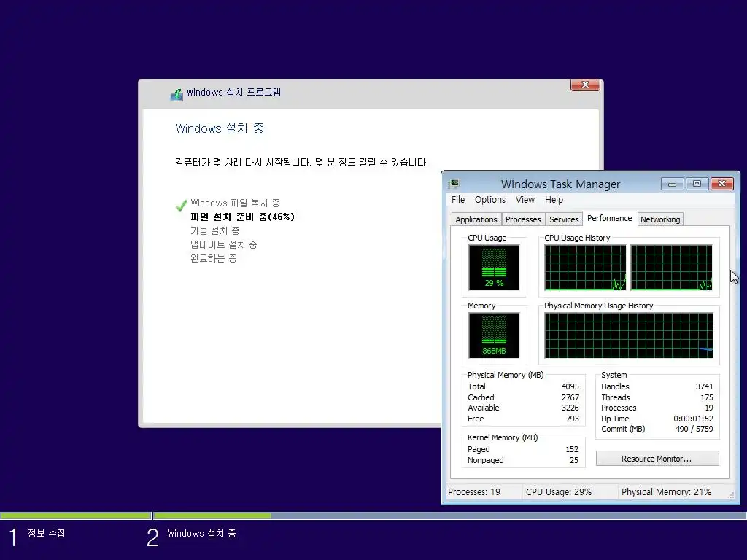Click the Threads value 175

pos(706,397)
